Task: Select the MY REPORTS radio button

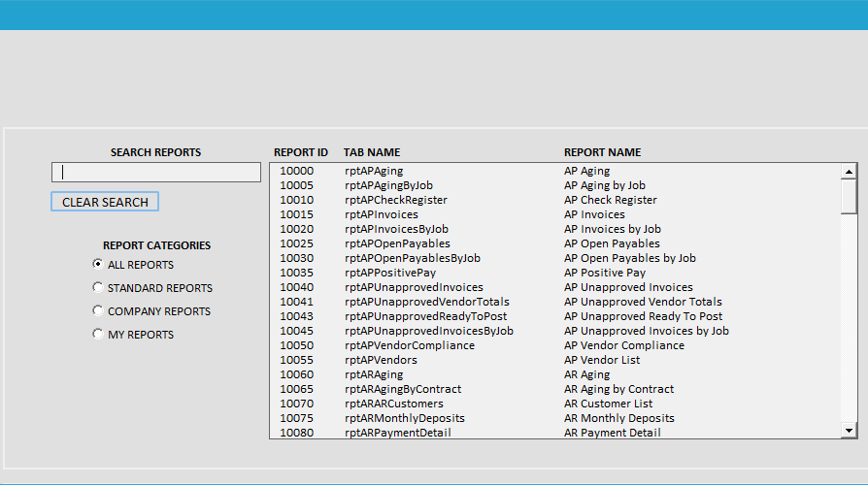Action: 97,334
